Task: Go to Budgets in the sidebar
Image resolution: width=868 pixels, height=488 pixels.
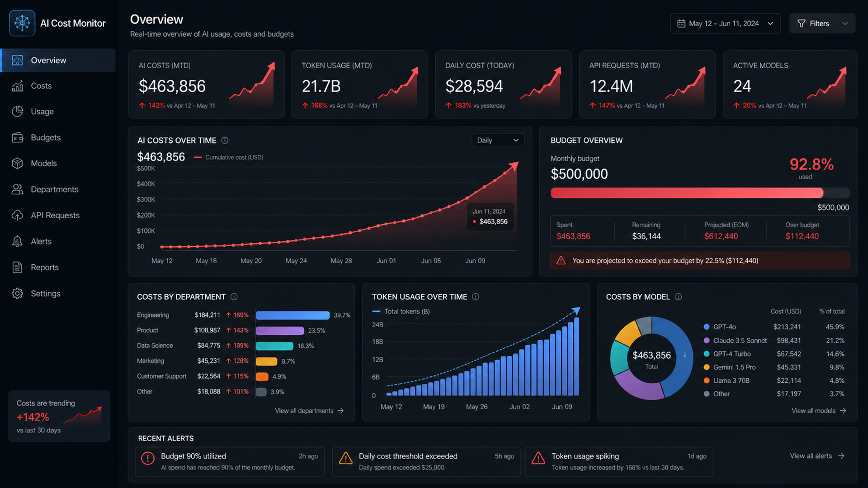Action: click(x=58, y=137)
